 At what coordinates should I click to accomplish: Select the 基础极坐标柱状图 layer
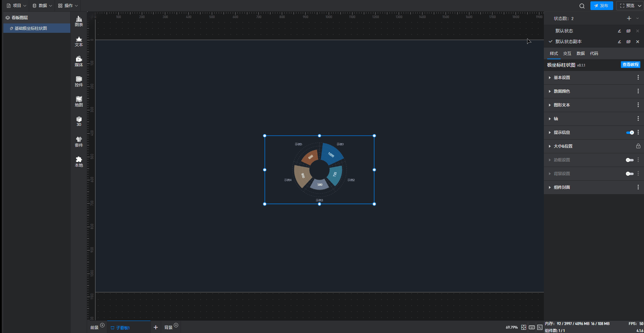(37, 28)
